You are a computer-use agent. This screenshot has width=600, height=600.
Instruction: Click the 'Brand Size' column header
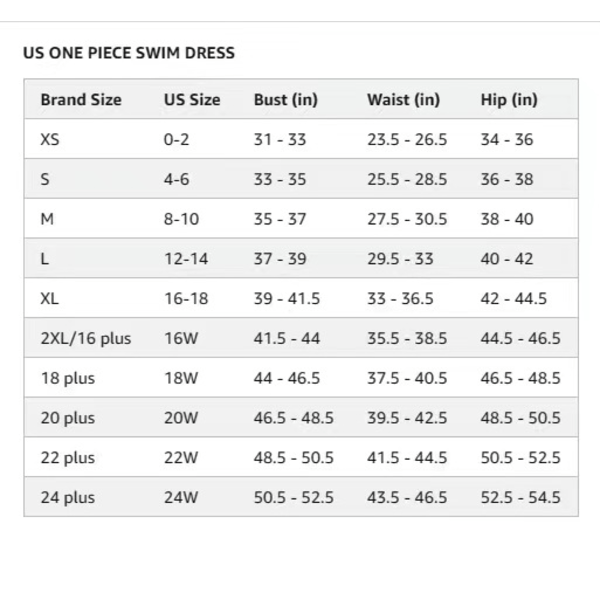click(x=81, y=100)
